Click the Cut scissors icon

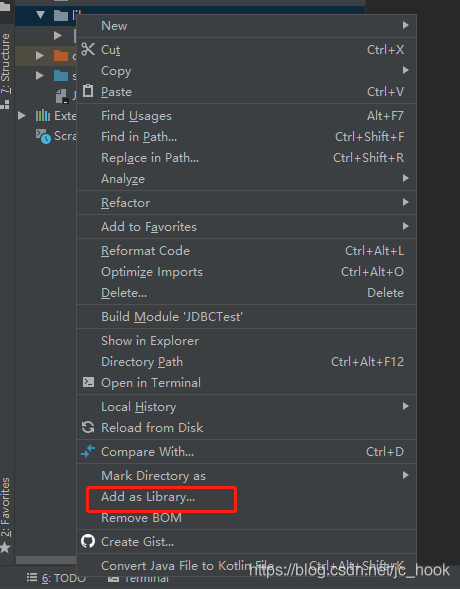(88, 49)
